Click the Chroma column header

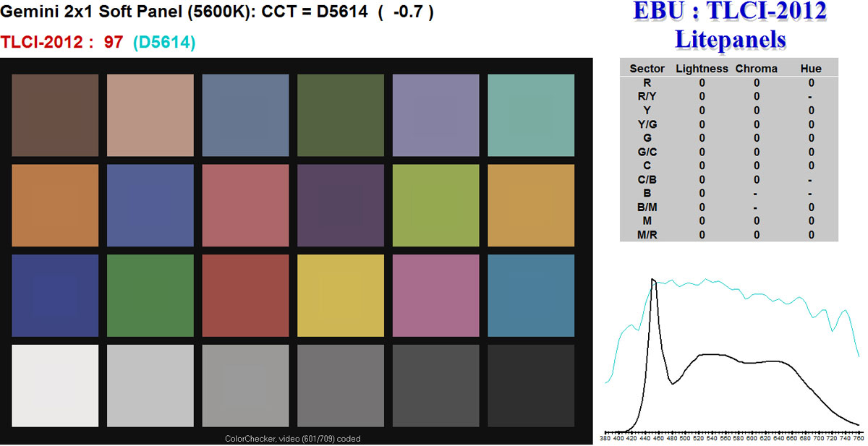(757, 69)
